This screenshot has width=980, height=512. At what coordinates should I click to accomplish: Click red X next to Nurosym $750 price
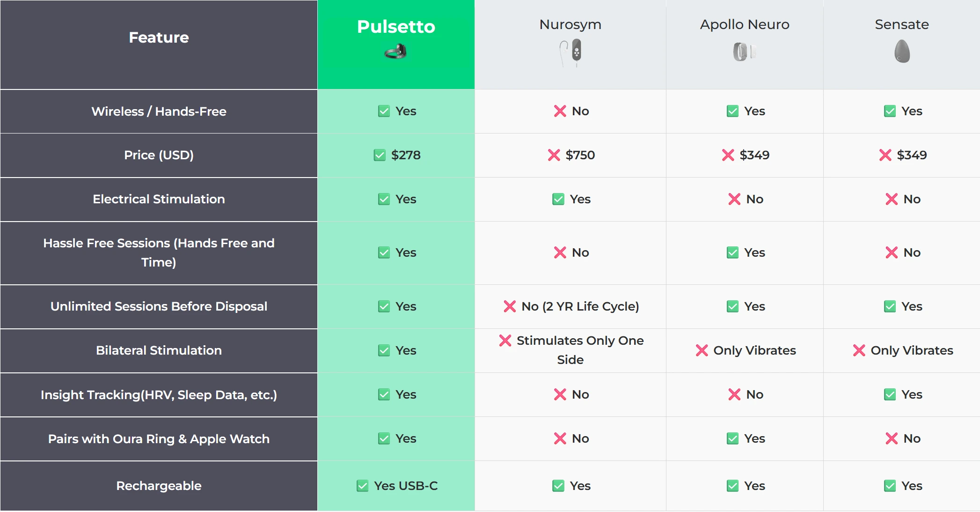[554, 155]
